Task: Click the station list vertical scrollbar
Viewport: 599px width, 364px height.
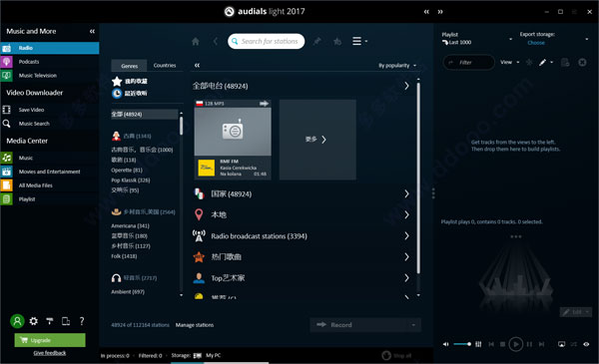Action: pyautogui.click(x=418, y=178)
